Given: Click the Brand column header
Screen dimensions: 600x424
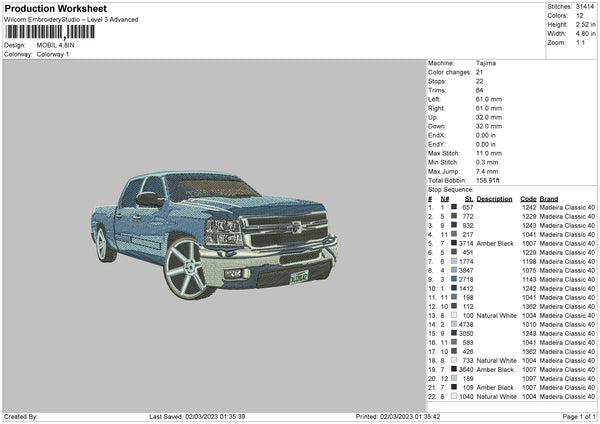Looking at the screenshot, I should [549, 198].
